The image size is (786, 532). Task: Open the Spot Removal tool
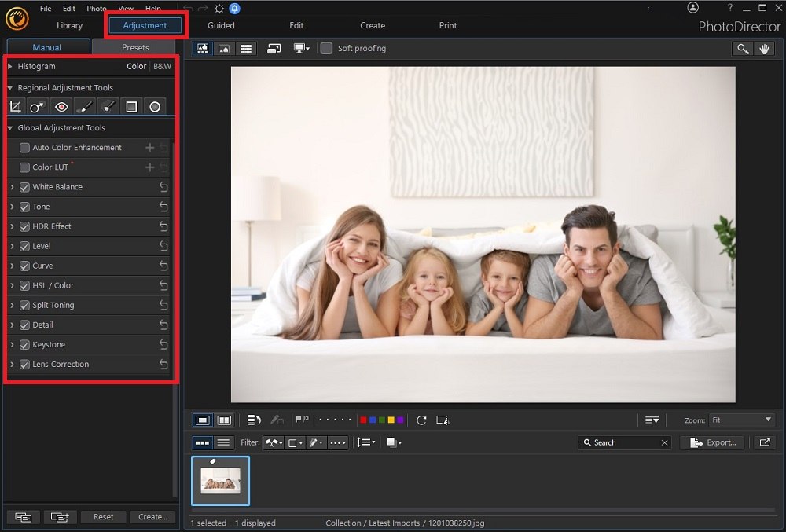click(37, 106)
